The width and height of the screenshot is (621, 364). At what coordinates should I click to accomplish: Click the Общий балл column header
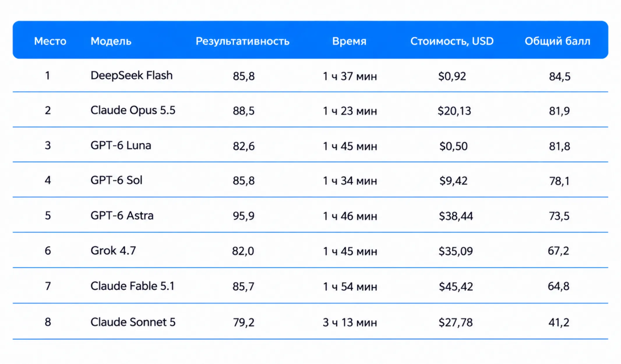[x=558, y=41]
